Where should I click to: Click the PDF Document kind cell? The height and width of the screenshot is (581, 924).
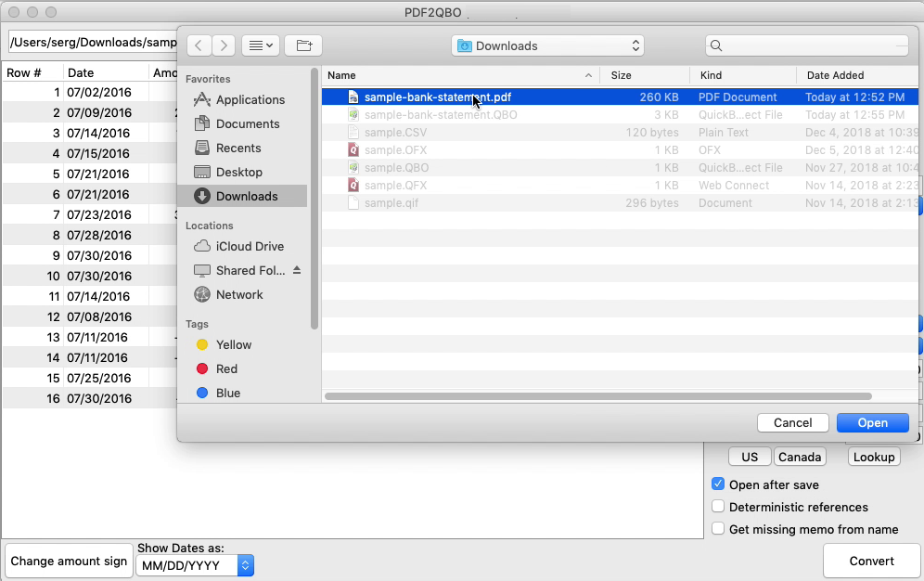[x=738, y=97]
